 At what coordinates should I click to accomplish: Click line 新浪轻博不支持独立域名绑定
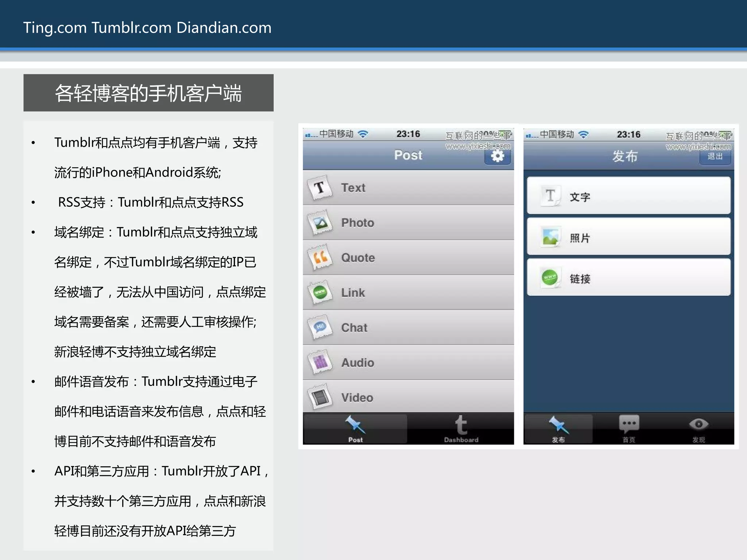click(135, 352)
